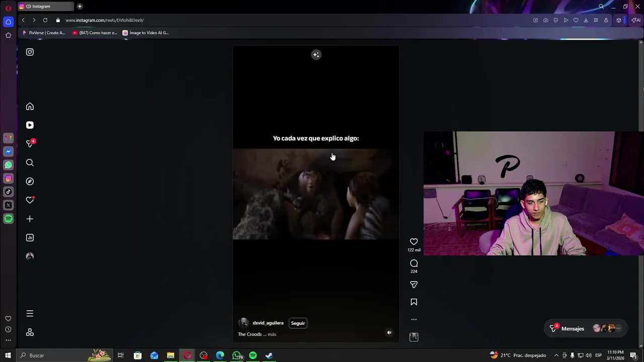Open Steam from taskbar
Screen dimensions: 644x362
pyautogui.click(x=269, y=355)
